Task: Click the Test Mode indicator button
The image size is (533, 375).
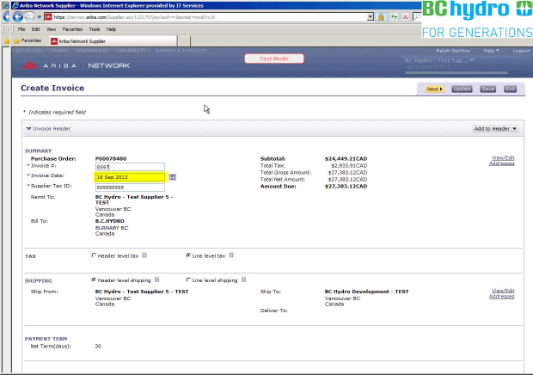Action: click(x=274, y=59)
